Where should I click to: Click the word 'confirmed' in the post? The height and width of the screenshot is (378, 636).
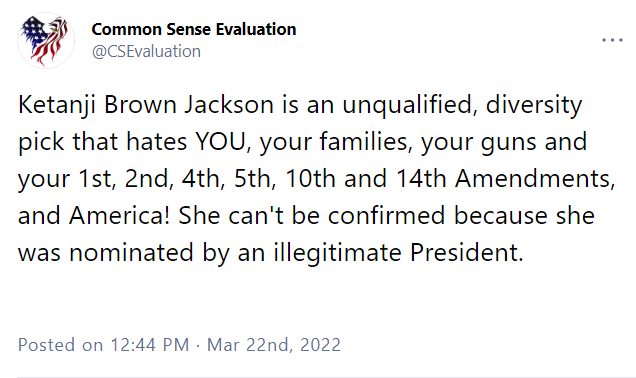(x=386, y=215)
